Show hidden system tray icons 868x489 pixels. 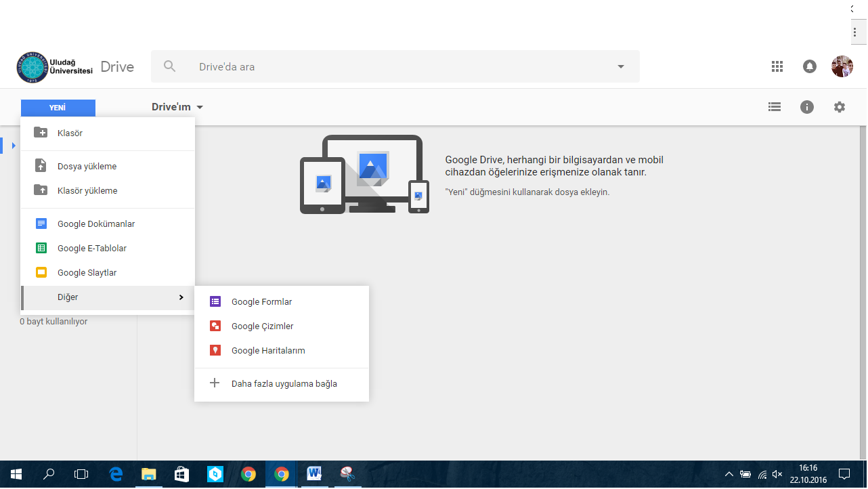(x=729, y=474)
